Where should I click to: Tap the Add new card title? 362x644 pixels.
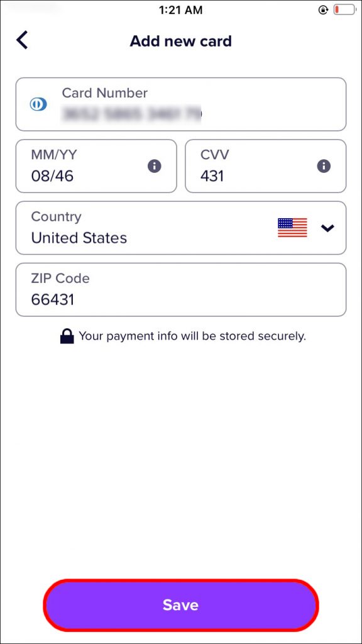(180, 40)
